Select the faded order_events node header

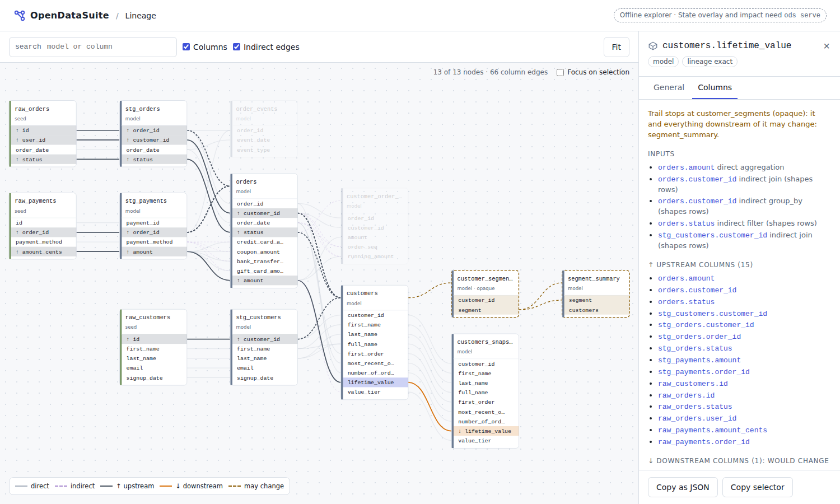click(263, 113)
